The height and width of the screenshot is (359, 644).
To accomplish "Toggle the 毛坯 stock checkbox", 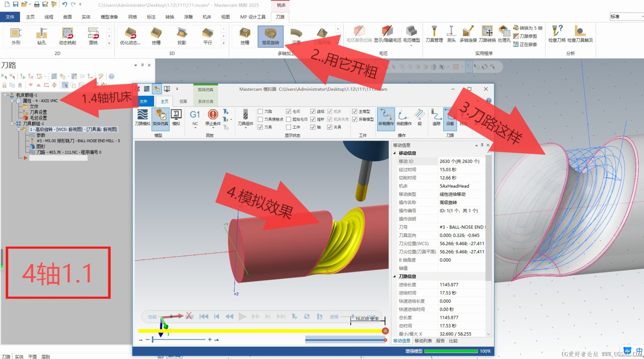I will pyautogui.click(x=288, y=112).
